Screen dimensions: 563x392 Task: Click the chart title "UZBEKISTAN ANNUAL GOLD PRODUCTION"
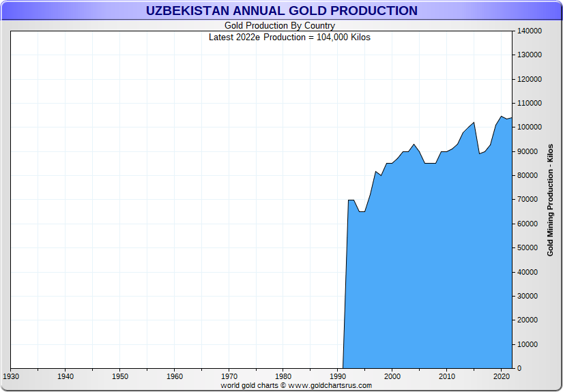click(281, 11)
